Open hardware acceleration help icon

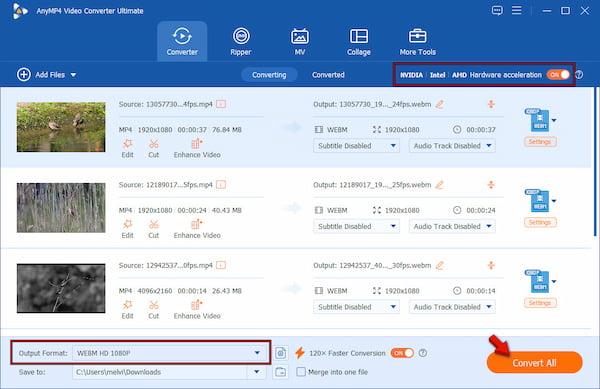pyautogui.click(x=579, y=75)
